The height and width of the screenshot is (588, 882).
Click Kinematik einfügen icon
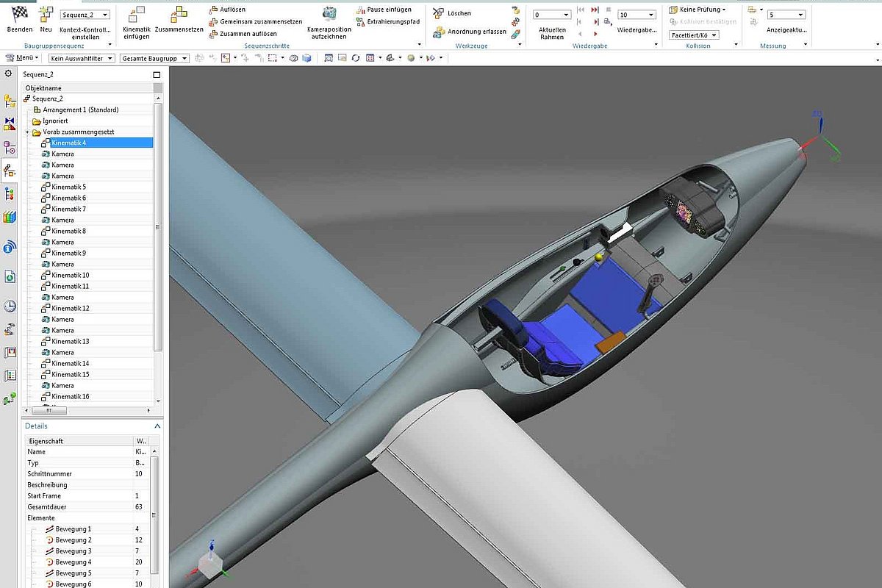coord(137,15)
